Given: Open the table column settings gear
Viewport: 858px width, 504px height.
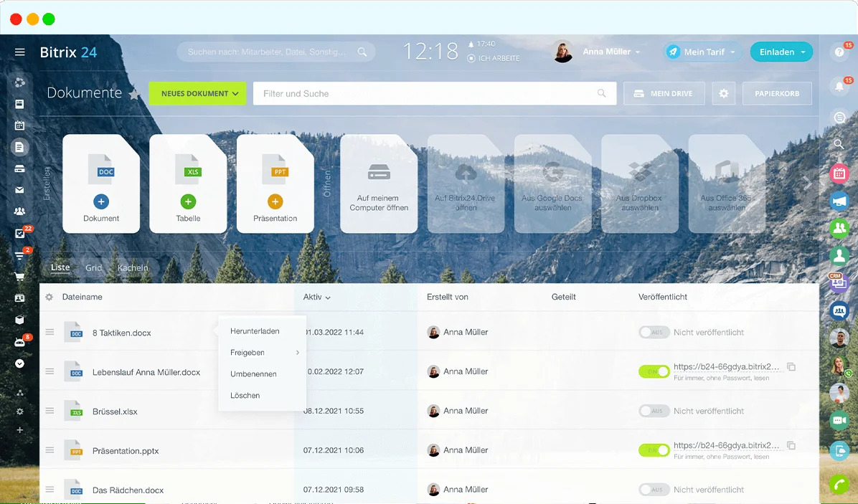Looking at the screenshot, I should (49, 297).
